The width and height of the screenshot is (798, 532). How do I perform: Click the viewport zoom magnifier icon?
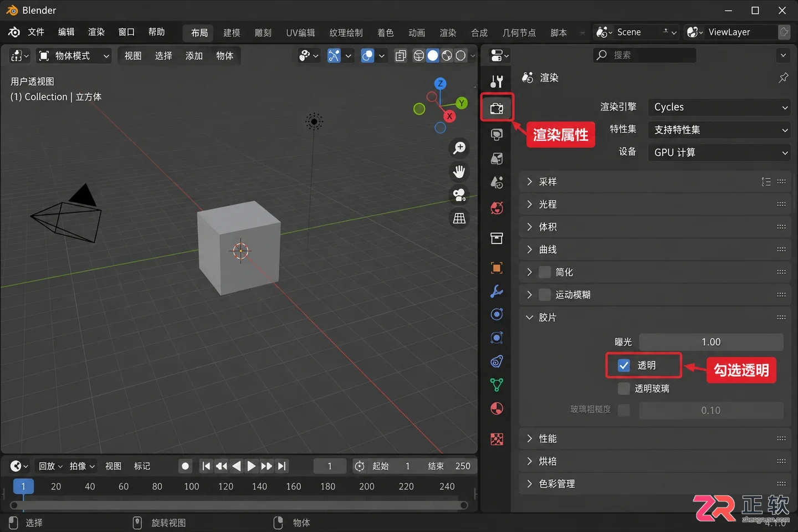459,148
